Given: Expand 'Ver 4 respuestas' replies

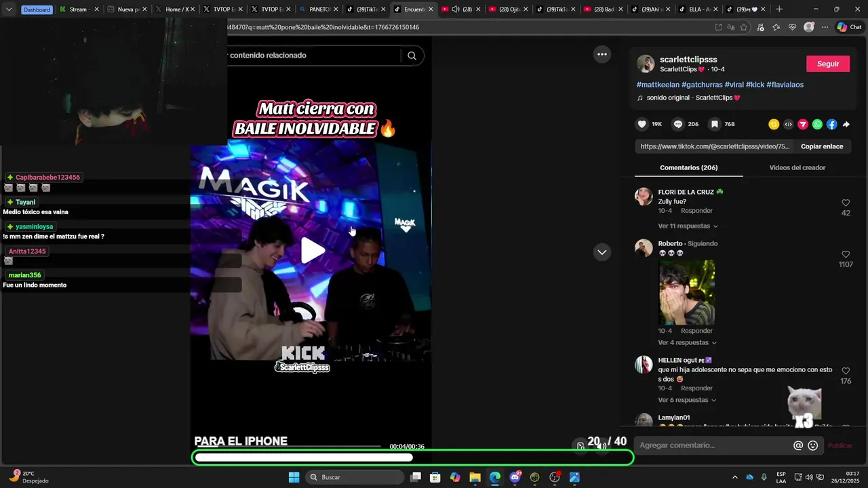Looking at the screenshot, I should tap(687, 343).
